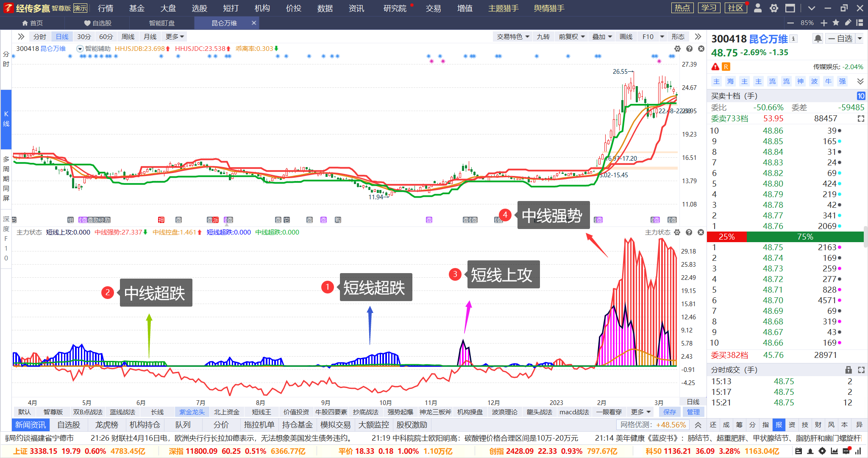Image resolution: width=868 pixels, height=458 pixels.
Task: Open 主力状态 sub-chart help icon
Action: coord(689,232)
